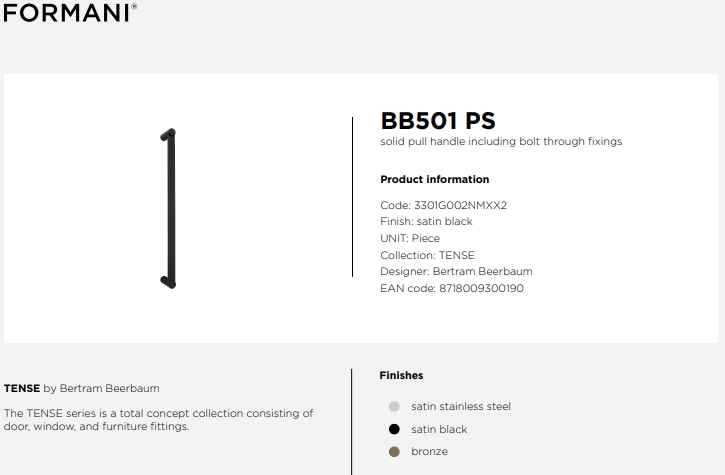Click the BB501 PS product title
Image resolution: width=725 pixels, height=475 pixels.
click(437, 121)
